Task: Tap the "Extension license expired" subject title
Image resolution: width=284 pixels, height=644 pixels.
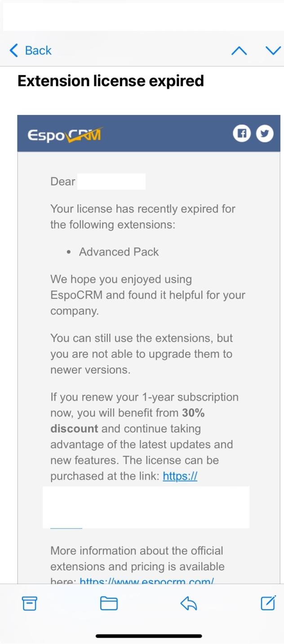Action: pos(111,81)
